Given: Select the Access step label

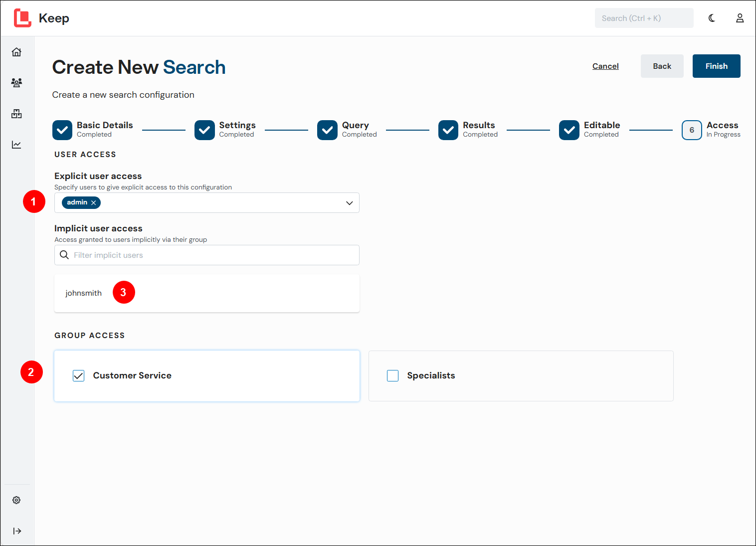Looking at the screenshot, I should pyautogui.click(x=722, y=125).
